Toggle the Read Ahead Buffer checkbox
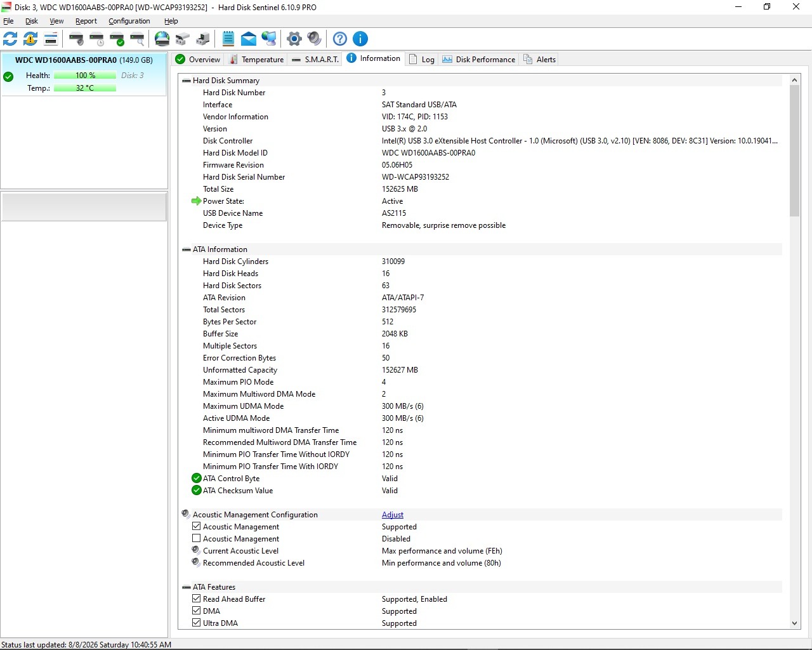812x650 pixels. tap(197, 599)
